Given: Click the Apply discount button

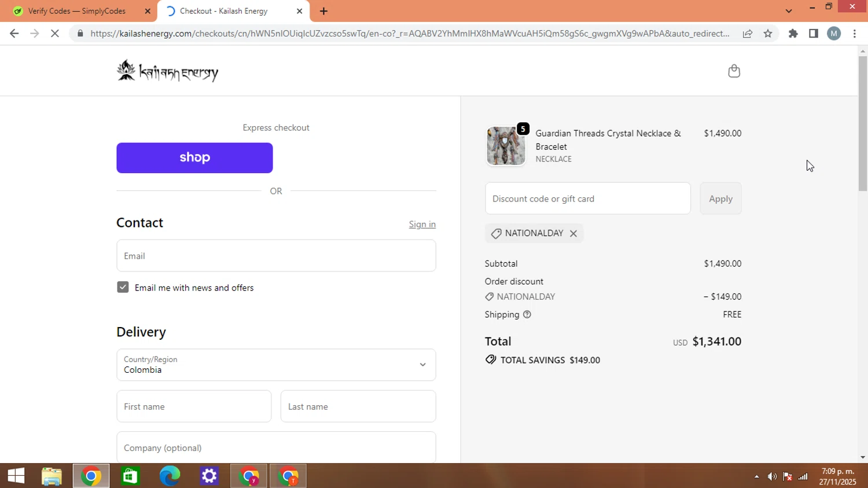Looking at the screenshot, I should click(x=720, y=199).
